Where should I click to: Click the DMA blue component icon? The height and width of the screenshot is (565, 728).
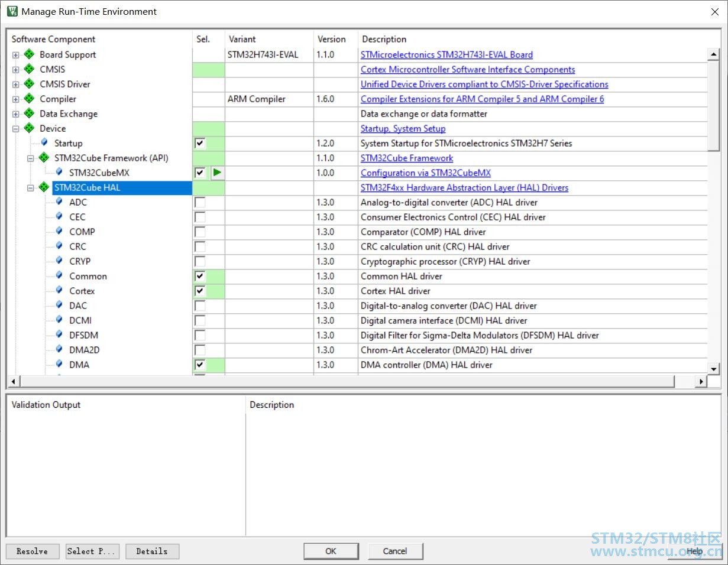tap(59, 364)
